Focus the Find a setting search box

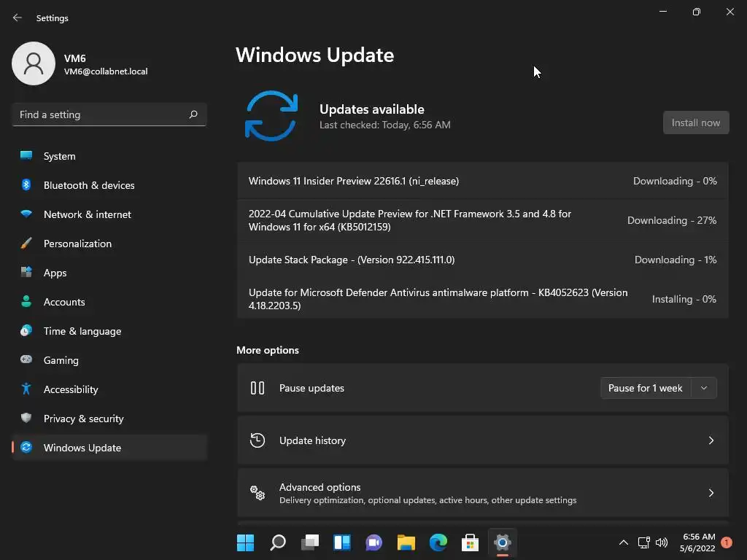click(109, 114)
